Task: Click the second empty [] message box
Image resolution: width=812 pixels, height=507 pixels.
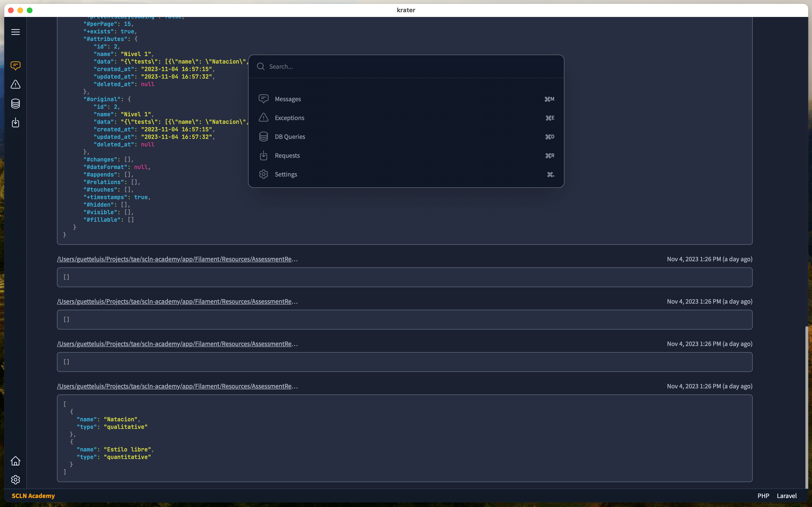Action: [x=404, y=319]
